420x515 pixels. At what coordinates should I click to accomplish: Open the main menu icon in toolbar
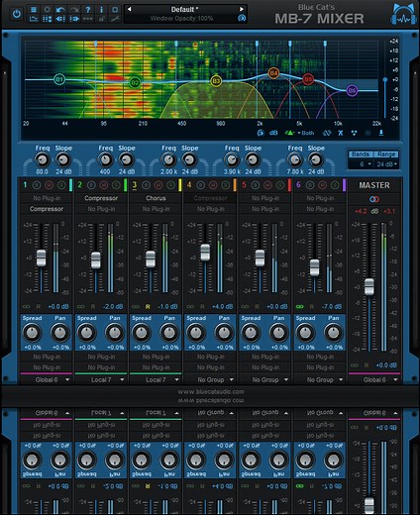[34, 9]
